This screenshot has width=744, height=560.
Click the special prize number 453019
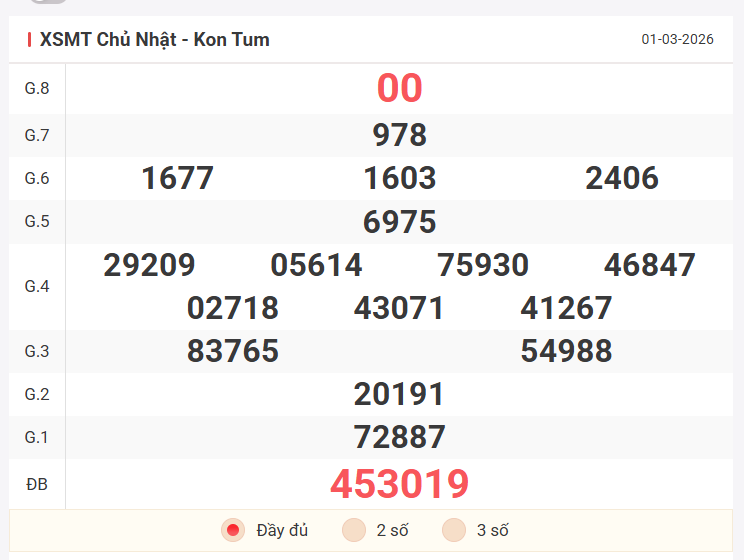point(399,485)
